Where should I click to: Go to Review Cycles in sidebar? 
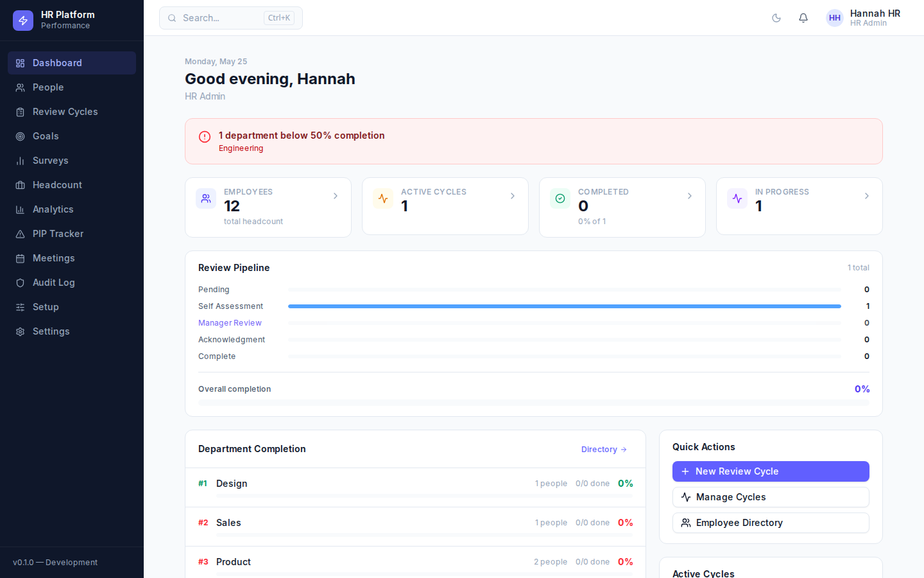(x=72, y=112)
